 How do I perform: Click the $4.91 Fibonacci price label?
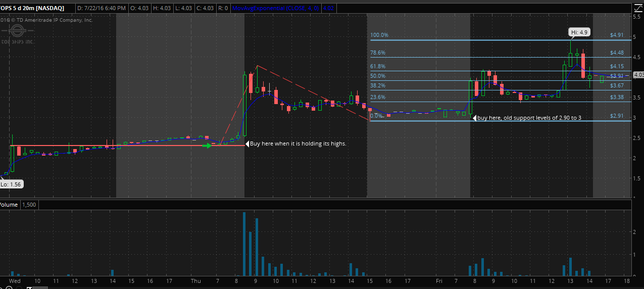click(x=617, y=35)
